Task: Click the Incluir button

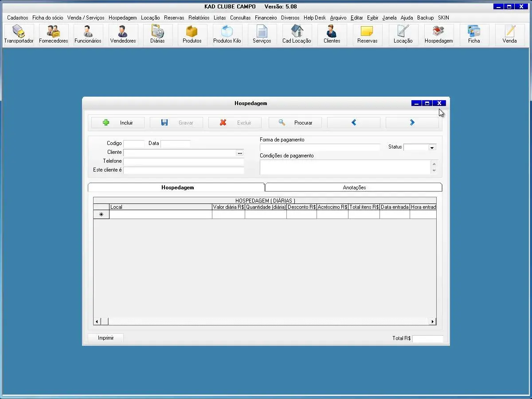Action: click(x=118, y=123)
